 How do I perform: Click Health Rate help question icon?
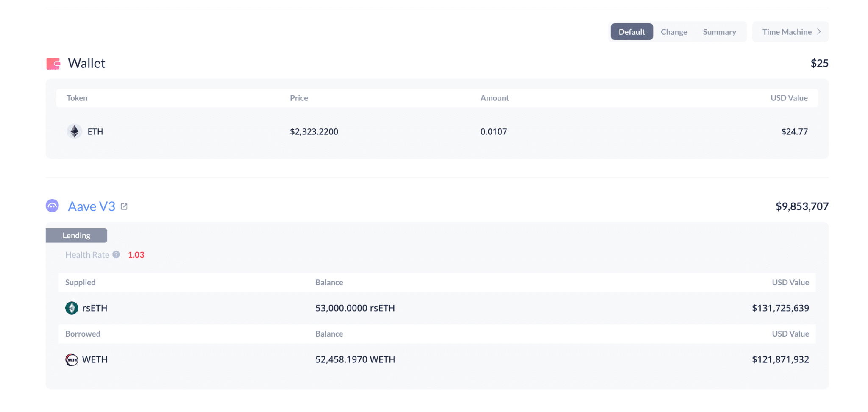(116, 255)
